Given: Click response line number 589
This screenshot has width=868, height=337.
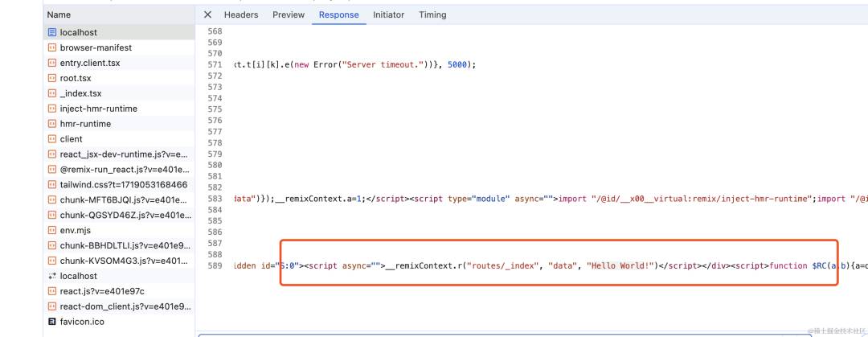Looking at the screenshot, I should (215, 265).
